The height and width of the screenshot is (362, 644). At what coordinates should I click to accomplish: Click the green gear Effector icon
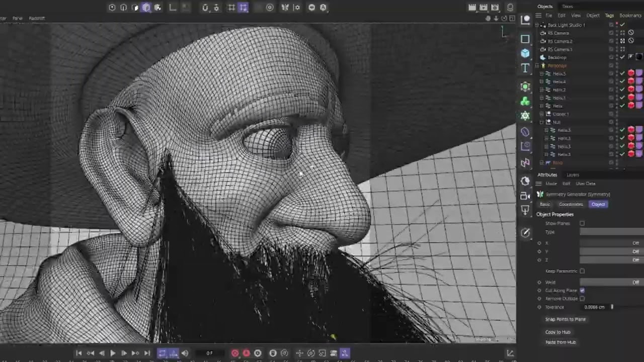pyautogui.click(x=525, y=116)
